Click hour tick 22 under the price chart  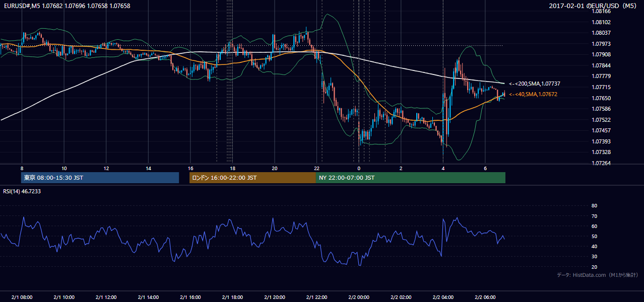coord(316,168)
